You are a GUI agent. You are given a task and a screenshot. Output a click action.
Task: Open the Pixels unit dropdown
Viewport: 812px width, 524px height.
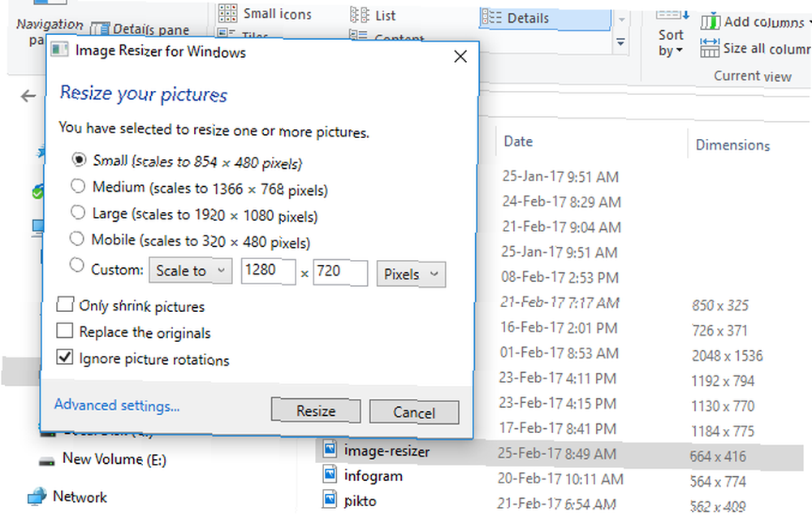click(411, 274)
